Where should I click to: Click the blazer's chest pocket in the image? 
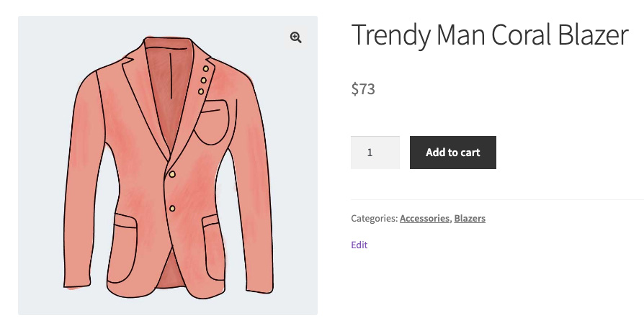(x=215, y=122)
